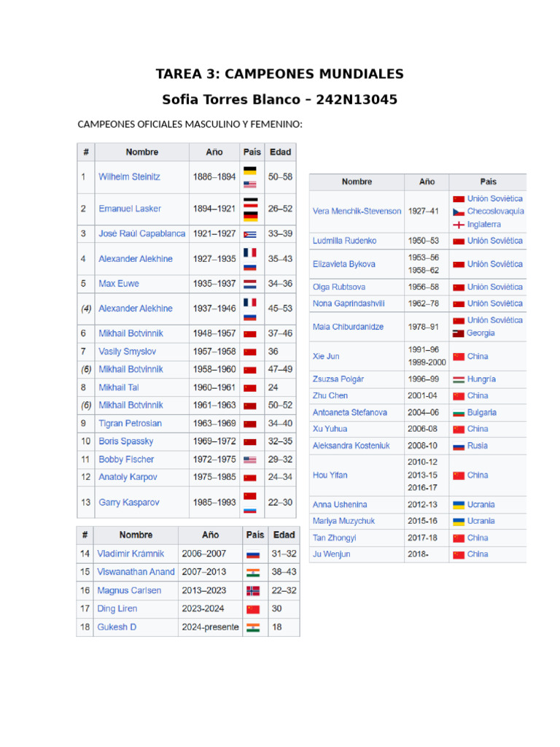Click the Dutch flag in Max Euwe's row
The height and width of the screenshot is (747, 560).
point(250,285)
